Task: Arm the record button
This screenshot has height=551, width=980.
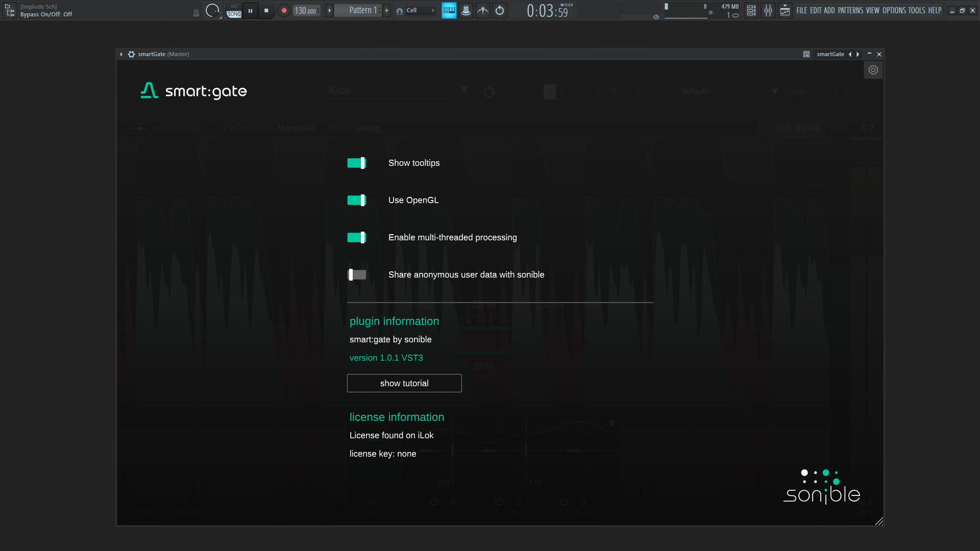Action: 284,10
